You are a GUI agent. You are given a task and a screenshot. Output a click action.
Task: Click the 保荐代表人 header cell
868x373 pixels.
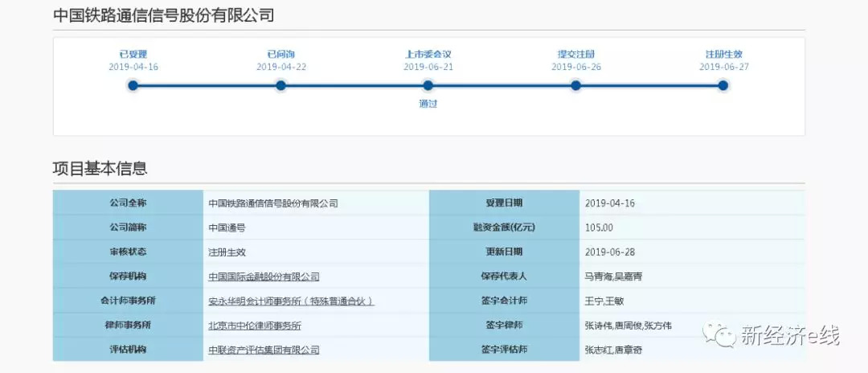(x=504, y=276)
